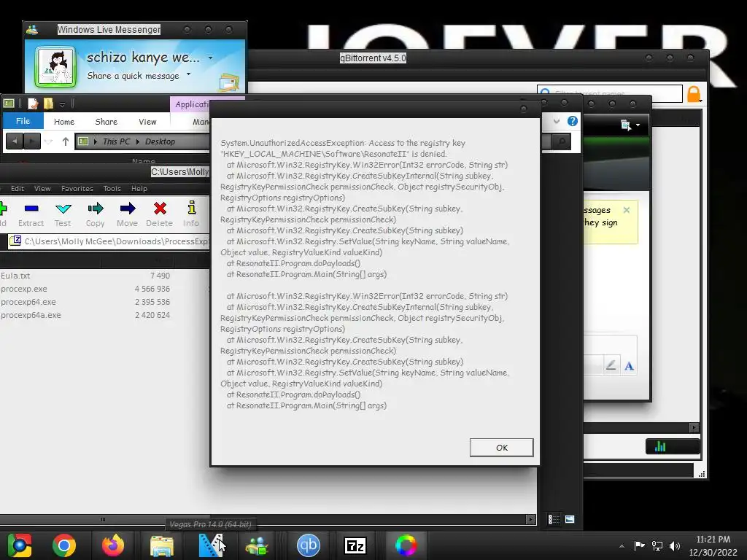Switch Explorer to details view icon

click(554, 519)
